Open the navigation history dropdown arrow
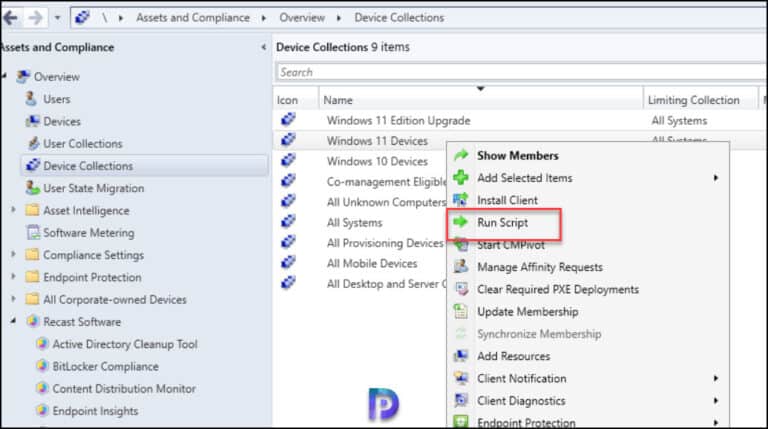 [57, 18]
